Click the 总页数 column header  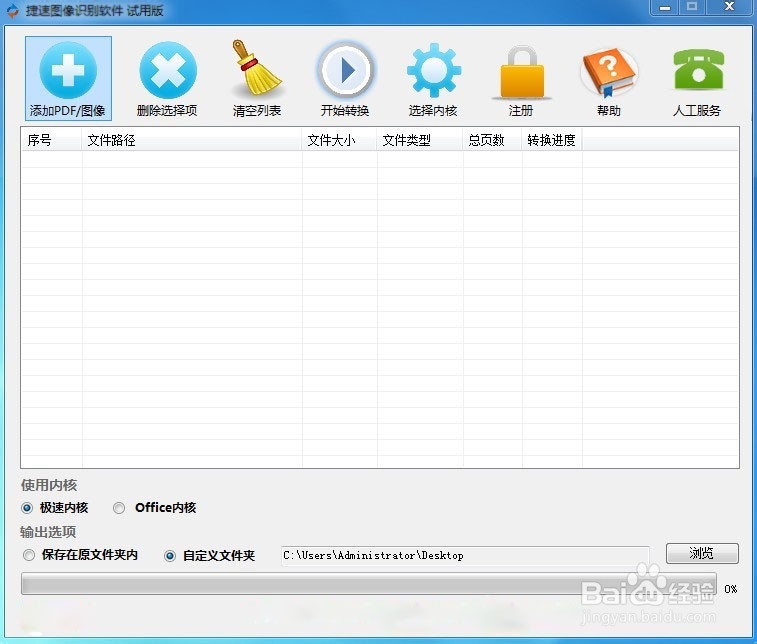coord(492,140)
